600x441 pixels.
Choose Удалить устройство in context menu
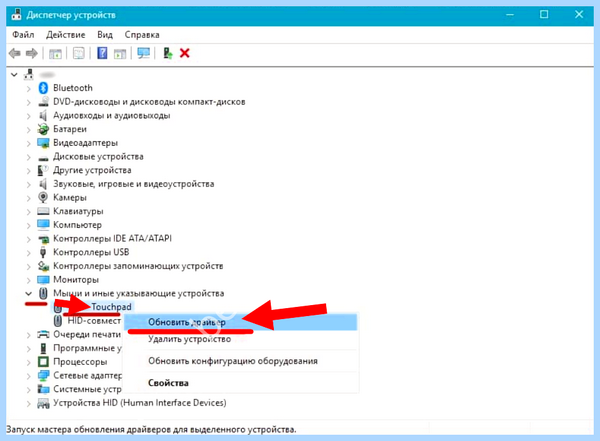click(240, 339)
